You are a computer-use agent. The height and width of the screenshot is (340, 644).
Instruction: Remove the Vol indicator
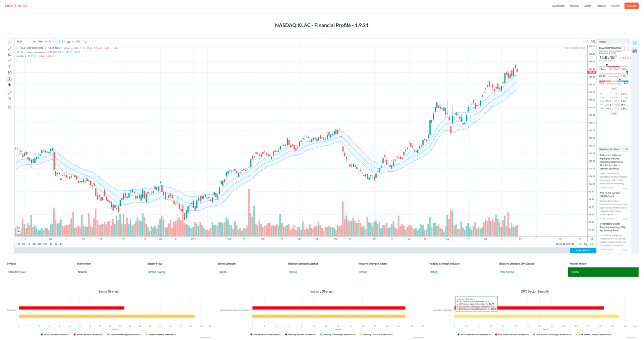tap(35, 56)
